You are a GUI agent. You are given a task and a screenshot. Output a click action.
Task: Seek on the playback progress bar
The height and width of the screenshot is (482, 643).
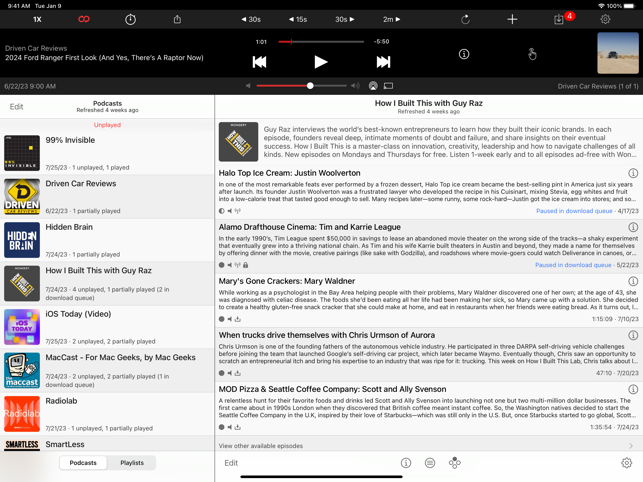tap(321, 41)
